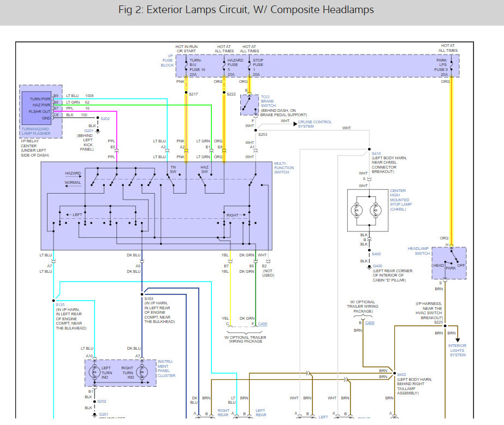This screenshot has height=425, width=504.
Task: Click the Park LPS fuse 9 symbol
Action: point(451,66)
